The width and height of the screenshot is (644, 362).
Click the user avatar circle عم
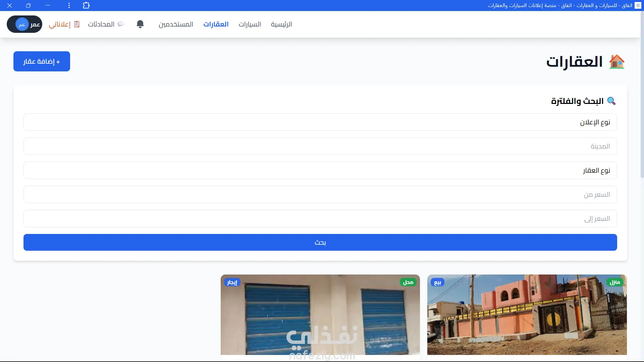(22, 24)
